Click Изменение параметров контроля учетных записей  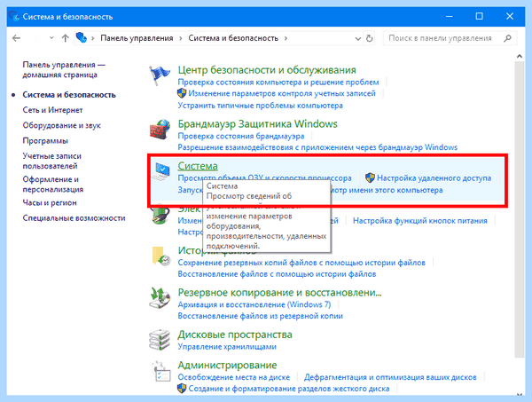282,93
